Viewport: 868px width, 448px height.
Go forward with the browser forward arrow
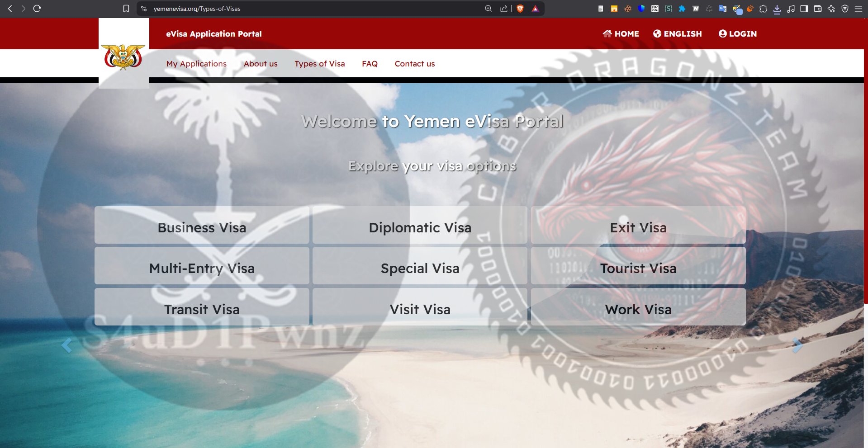pyautogui.click(x=23, y=9)
